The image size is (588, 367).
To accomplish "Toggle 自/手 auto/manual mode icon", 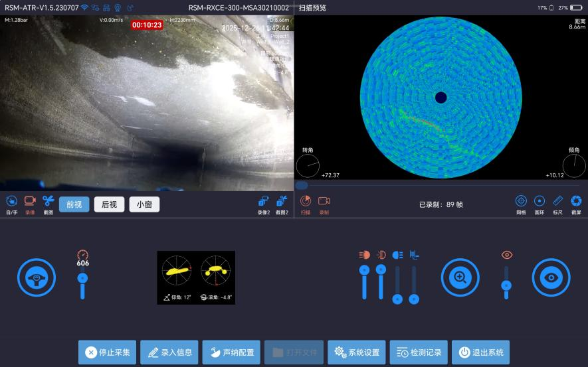I will click(11, 201).
